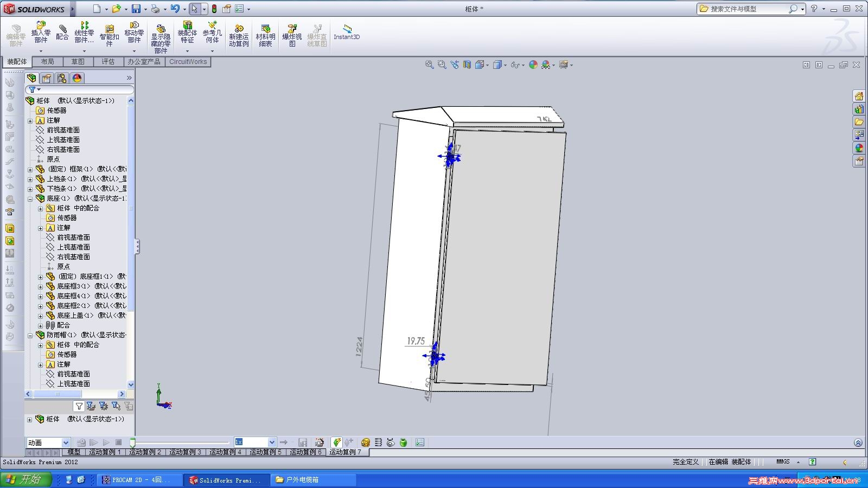This screenshot has width=868, height=488.
Task: Click the New document icon
Action: point(97,9)
